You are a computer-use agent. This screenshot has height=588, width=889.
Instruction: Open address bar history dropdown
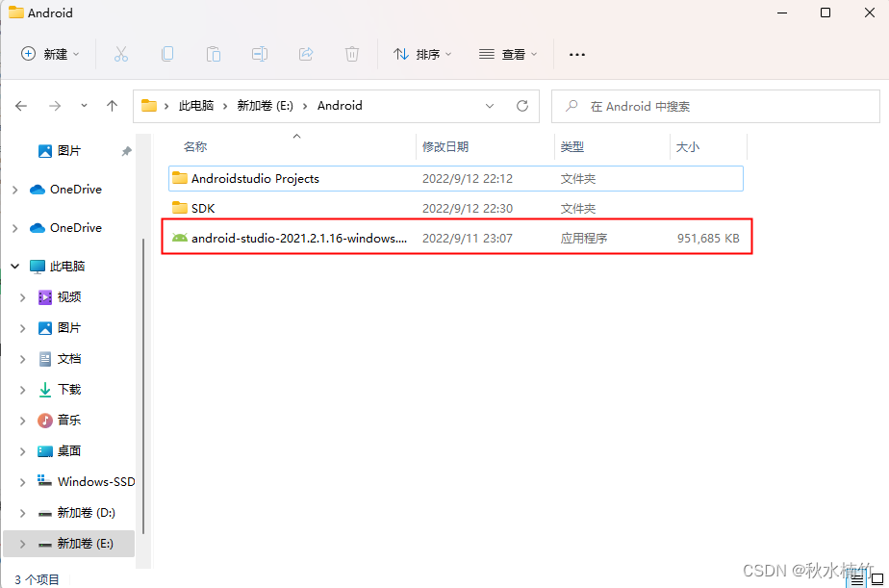(490, 106)
